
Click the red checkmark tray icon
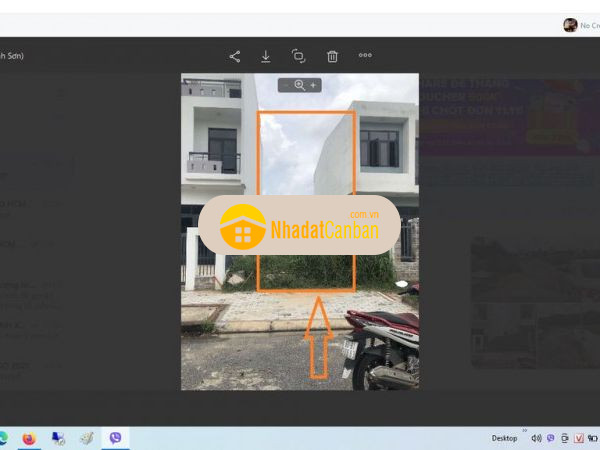[578, 438]
